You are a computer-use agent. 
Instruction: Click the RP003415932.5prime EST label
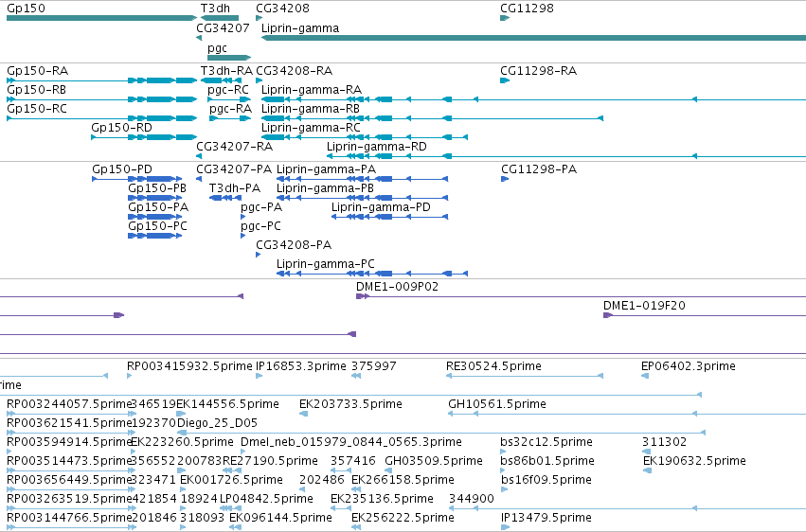click(x=190, y=366)
